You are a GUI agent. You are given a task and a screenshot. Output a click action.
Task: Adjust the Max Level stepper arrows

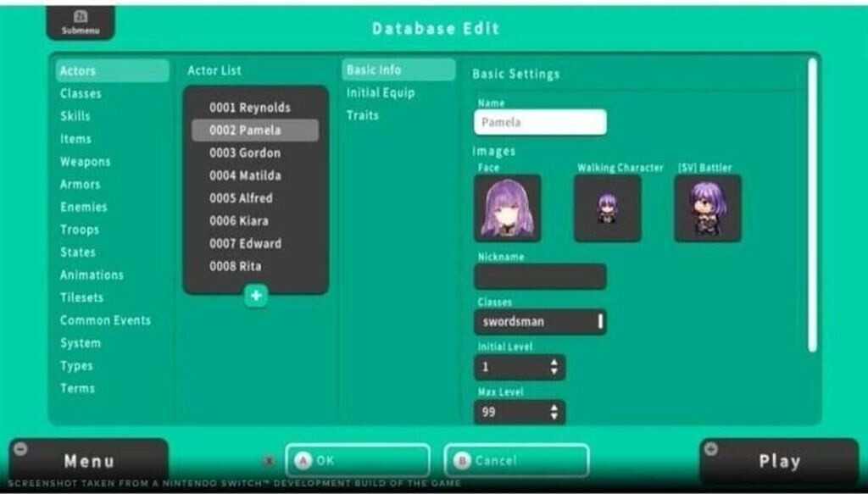point(554,413)
